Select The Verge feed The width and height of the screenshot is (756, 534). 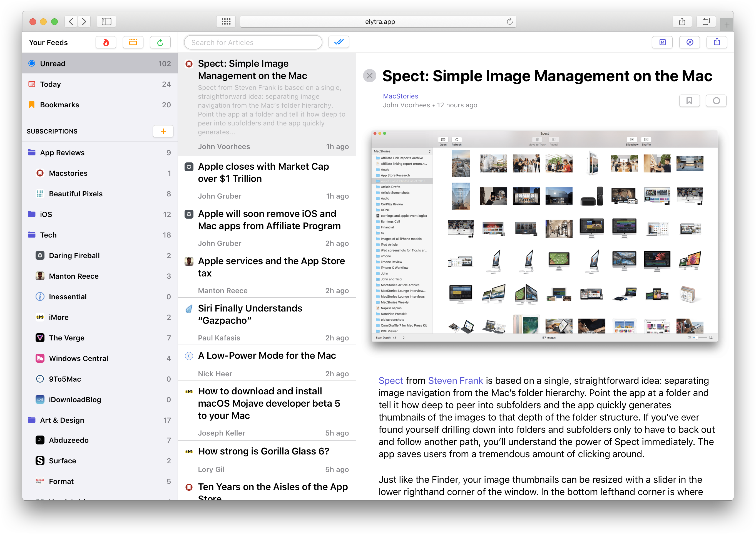[x=100, y=338]
